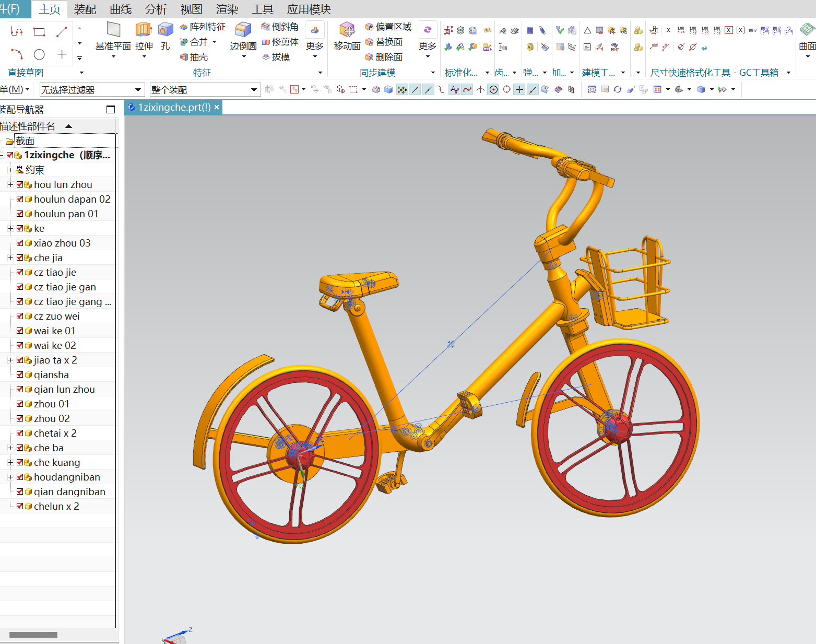
Task: Uncheck the 'qiansha' component checkbox
Action: [x=20, y=374]
